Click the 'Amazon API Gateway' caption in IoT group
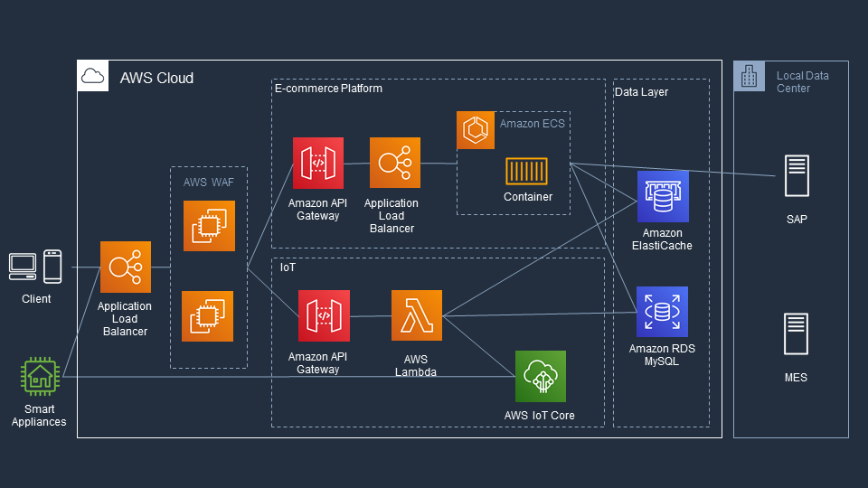Screen dimensions: 868x488 point(317,363)
